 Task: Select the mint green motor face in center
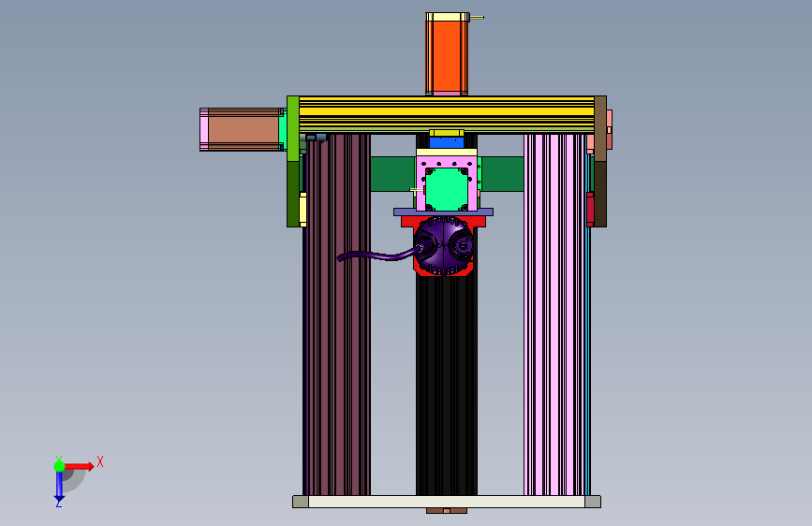[x=447, y=188]
